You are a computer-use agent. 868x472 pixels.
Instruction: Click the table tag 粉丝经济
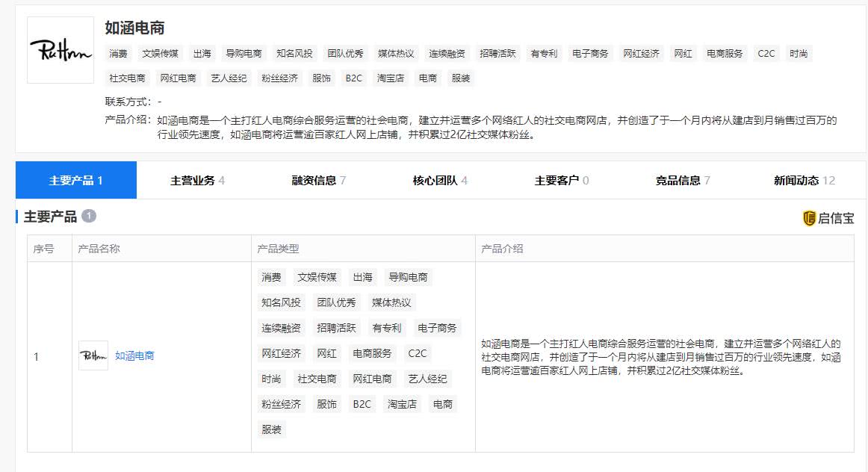[281, 405]
